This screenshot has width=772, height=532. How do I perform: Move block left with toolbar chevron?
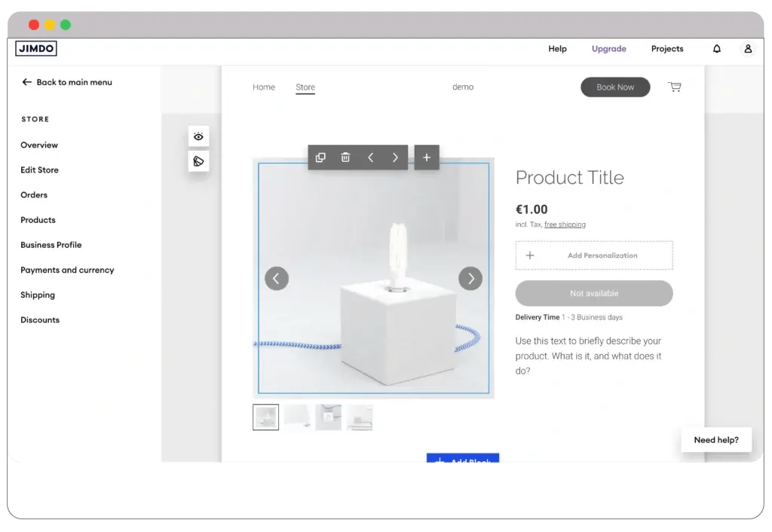370,157
